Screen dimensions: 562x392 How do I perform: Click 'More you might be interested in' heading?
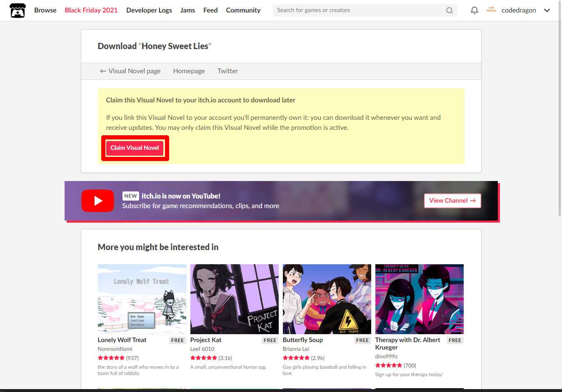coord(158,247)
